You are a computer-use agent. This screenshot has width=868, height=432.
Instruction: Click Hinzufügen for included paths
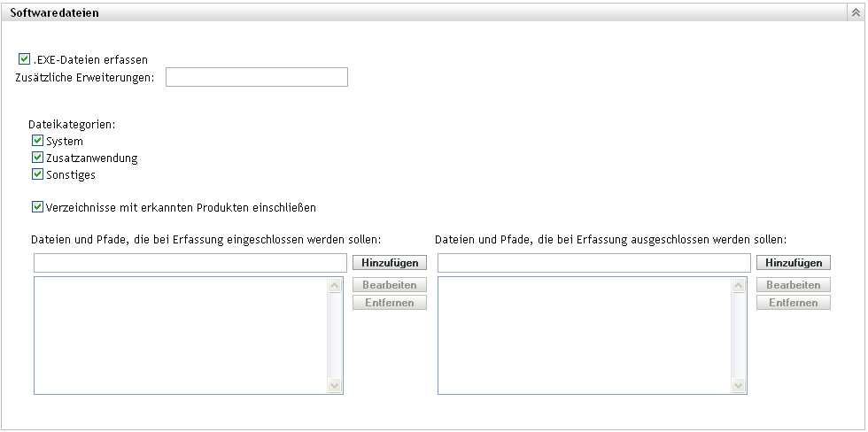click(390, 263)
